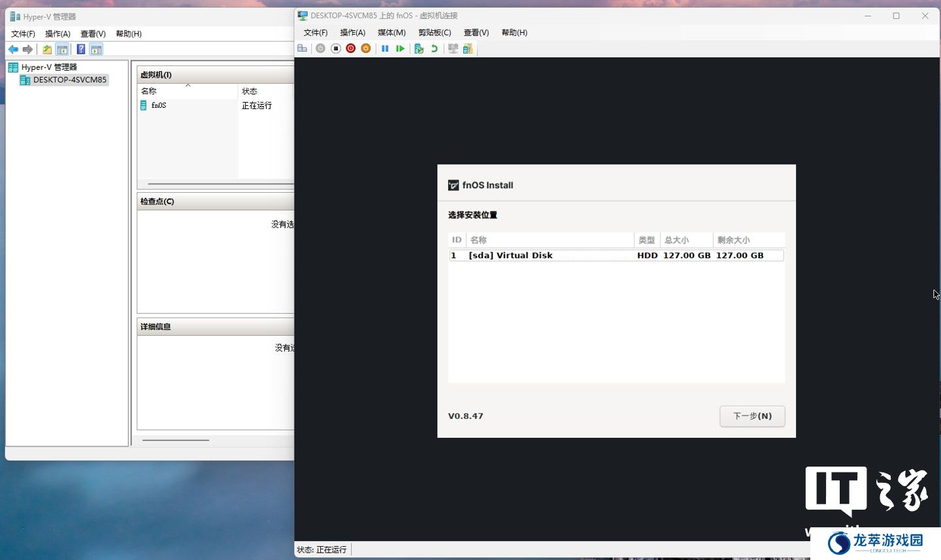Click the Share (USB drive) toolbar icon
941x560 pixels.
point(468,48)
